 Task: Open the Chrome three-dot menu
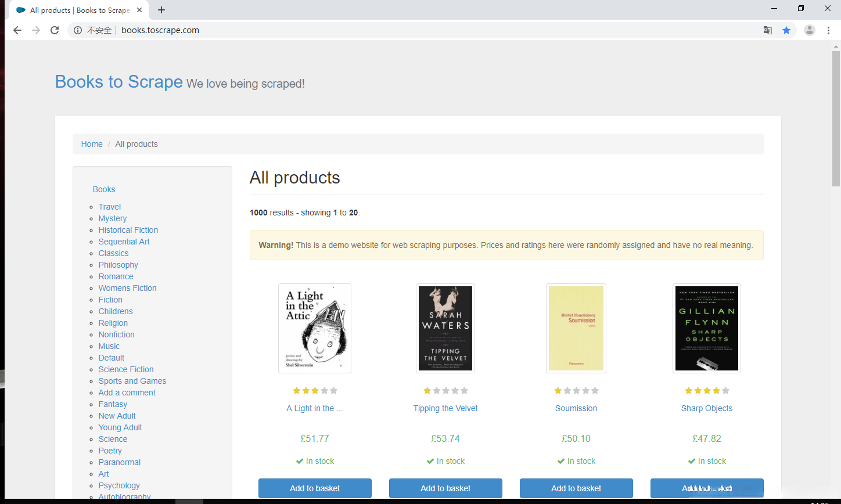(828, 30)
